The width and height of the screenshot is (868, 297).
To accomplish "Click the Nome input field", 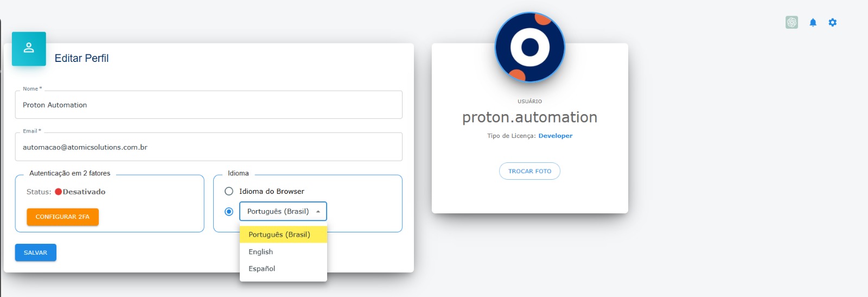I will 208,105.
